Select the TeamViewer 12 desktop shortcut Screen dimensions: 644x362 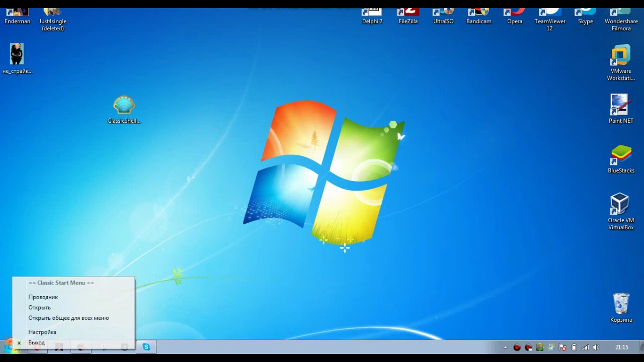pyautogui.click(x=550, y=20)
